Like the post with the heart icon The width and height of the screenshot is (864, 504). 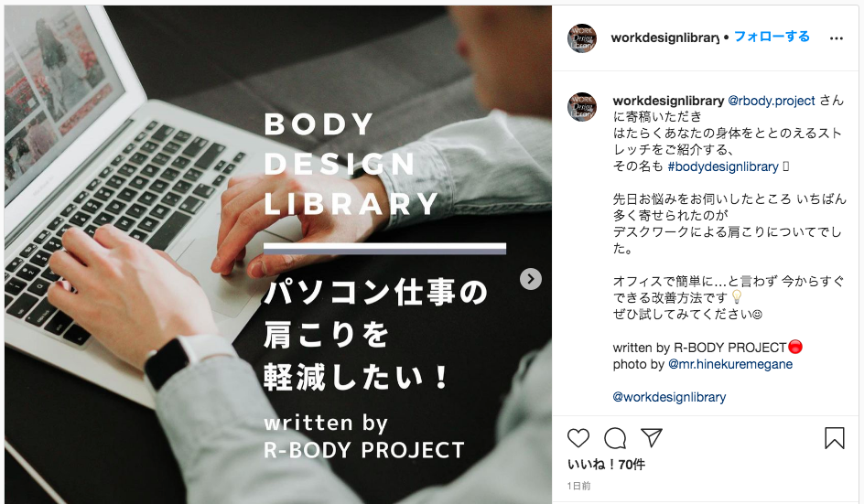tap(578, 438)
